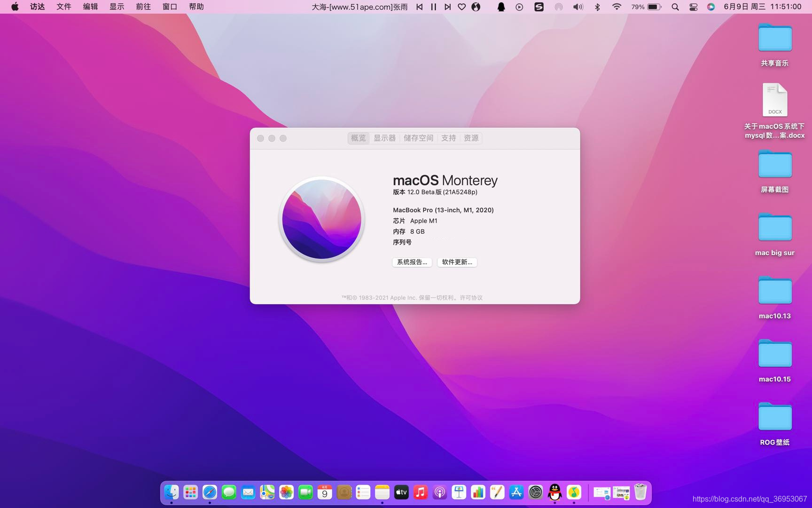Open the Messages app in Dock
Image resolution: width=812 pixels, height=508 pixels.
229,492
